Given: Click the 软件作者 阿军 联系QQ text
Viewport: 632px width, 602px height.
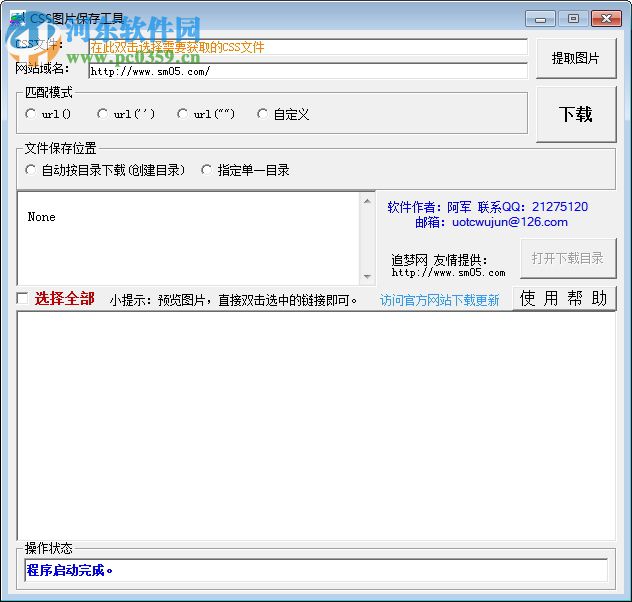Looking at the screenshot, I should [488, 207].
